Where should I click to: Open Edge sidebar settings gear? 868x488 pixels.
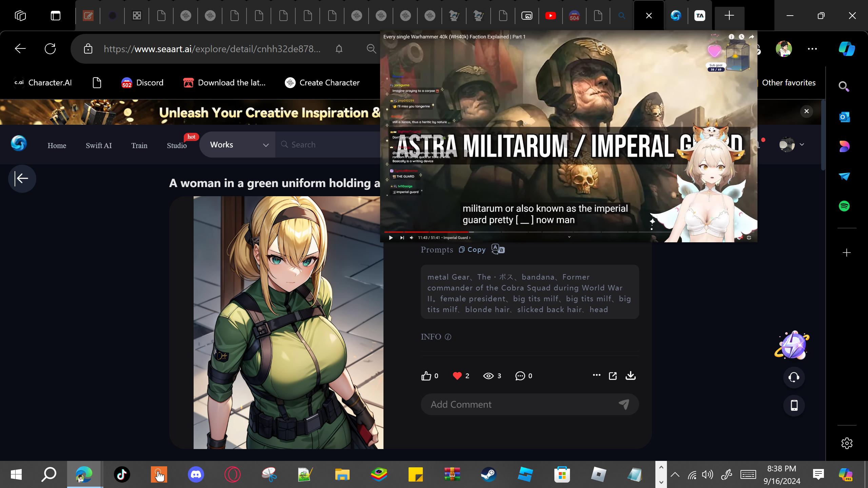(847, 443)
